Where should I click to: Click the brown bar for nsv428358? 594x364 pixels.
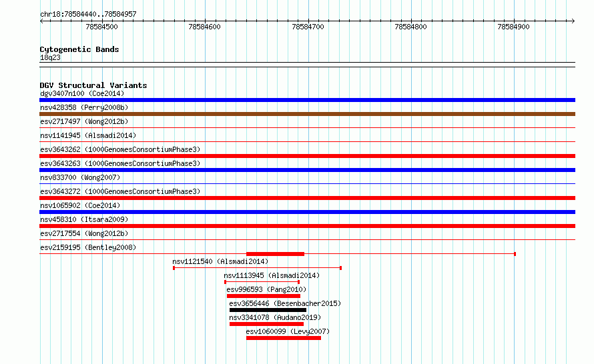click(x=307, y=114)
